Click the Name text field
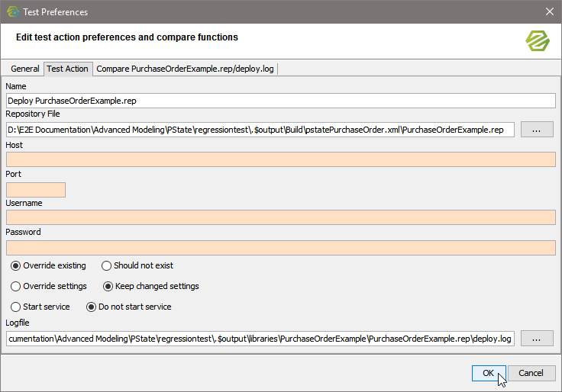562x392 pixels. pyautogui.click(x=279, y=100)
